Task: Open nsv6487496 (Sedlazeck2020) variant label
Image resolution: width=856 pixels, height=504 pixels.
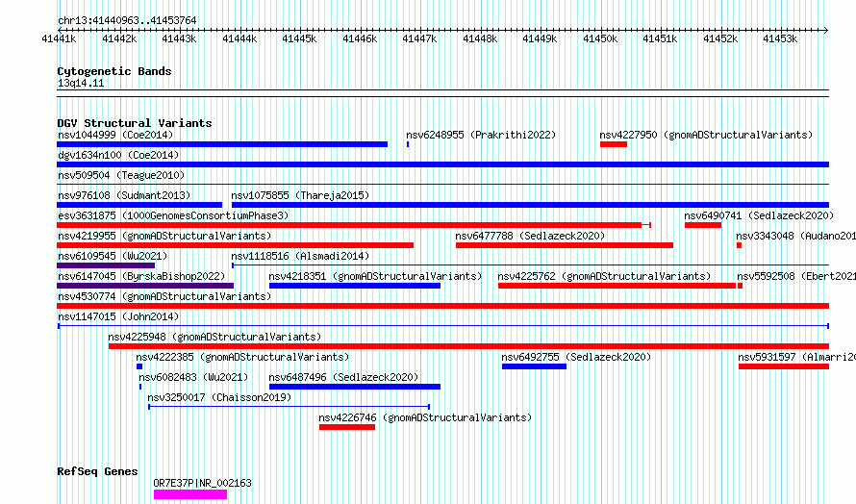Action: pyautogui.click(x=344, y=377)
